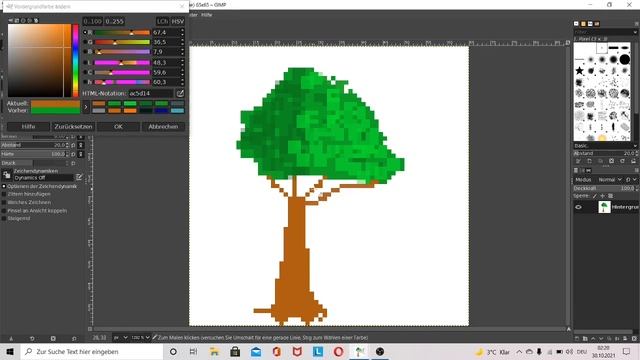Viewport: 640px width, 360px height.
Task: Pick a shade in the color square
Action: [39, 60]
